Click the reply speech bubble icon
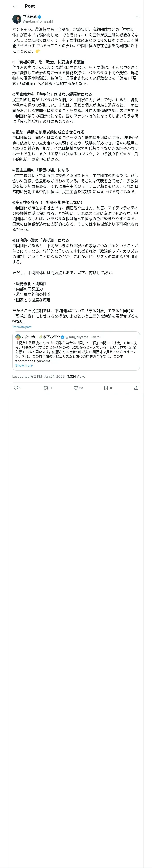Image resolution: width=152 pixels, height=868 pixels. 16,388
